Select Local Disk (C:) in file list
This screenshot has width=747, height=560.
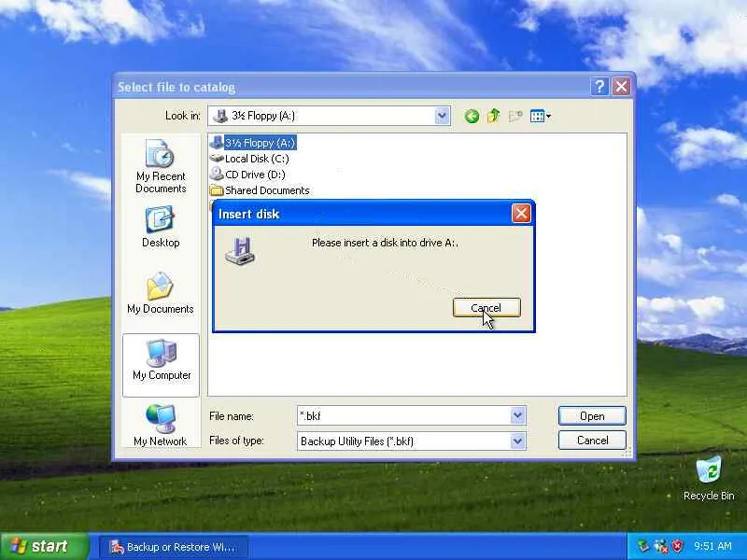(249, 159)
